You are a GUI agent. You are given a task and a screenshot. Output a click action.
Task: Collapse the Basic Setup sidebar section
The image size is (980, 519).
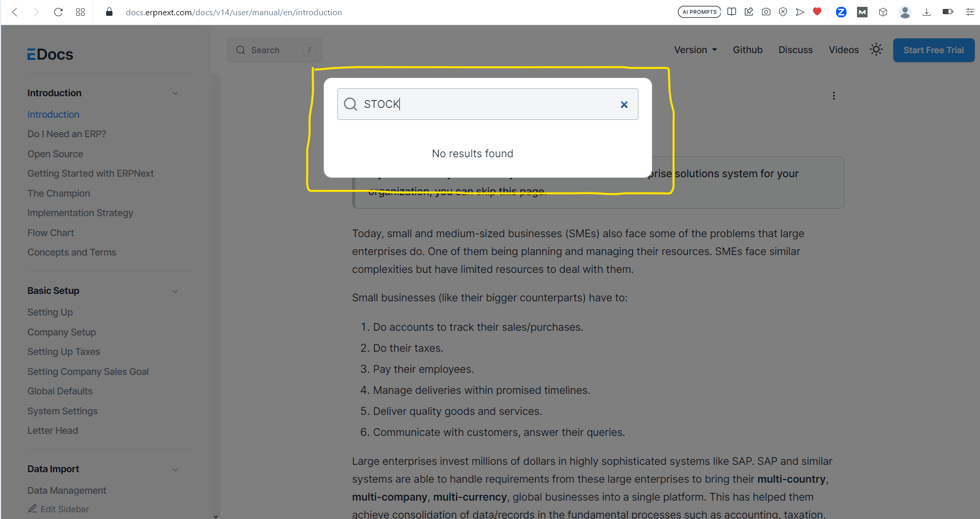coord(176,291)
